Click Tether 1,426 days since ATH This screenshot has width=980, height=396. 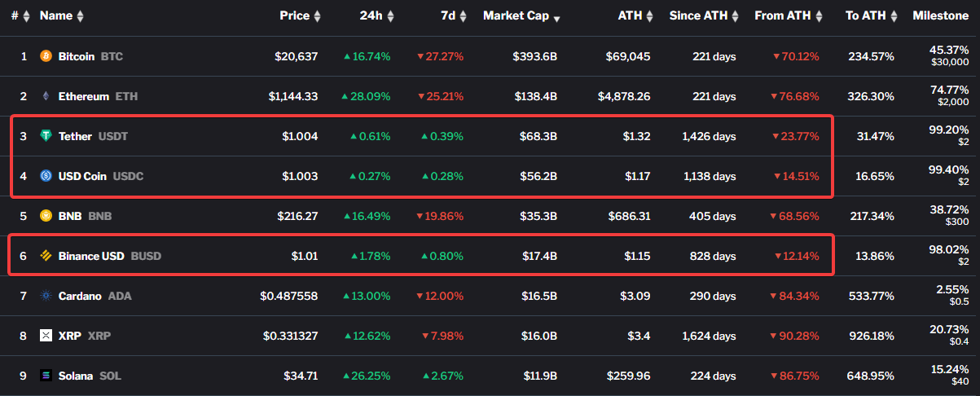pos(709,136)
